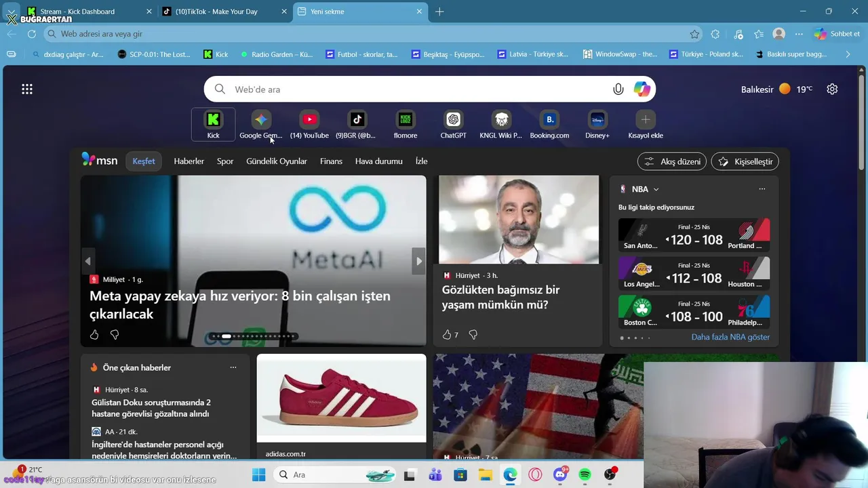Click the Sohbet et Copilot button
This screenshot has height=488, width=868.
[837, 34]
